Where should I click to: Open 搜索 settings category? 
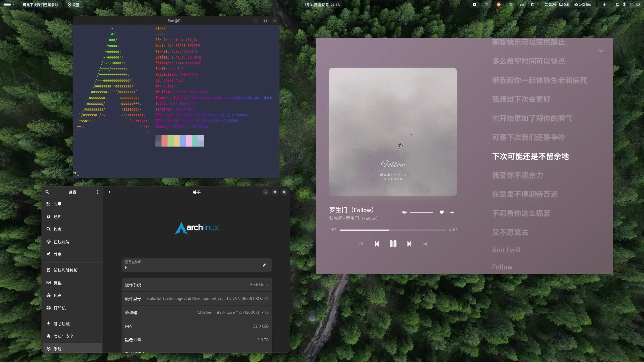point(73,229)
